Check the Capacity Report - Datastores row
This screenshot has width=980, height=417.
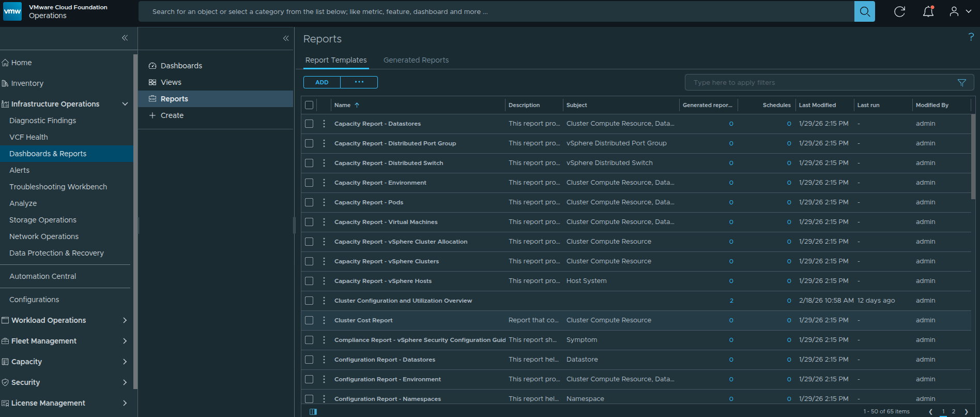tap(309, 124)
